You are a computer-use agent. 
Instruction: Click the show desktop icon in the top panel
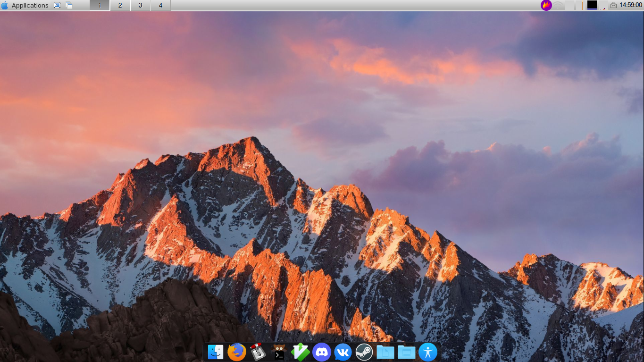(57, 5)
